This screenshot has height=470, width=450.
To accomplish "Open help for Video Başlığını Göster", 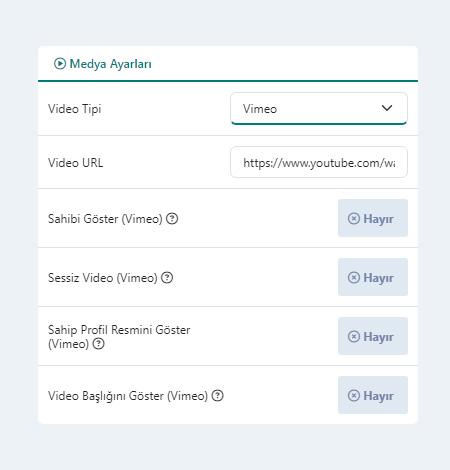I will pyautogui.click(x=218, y=396).
